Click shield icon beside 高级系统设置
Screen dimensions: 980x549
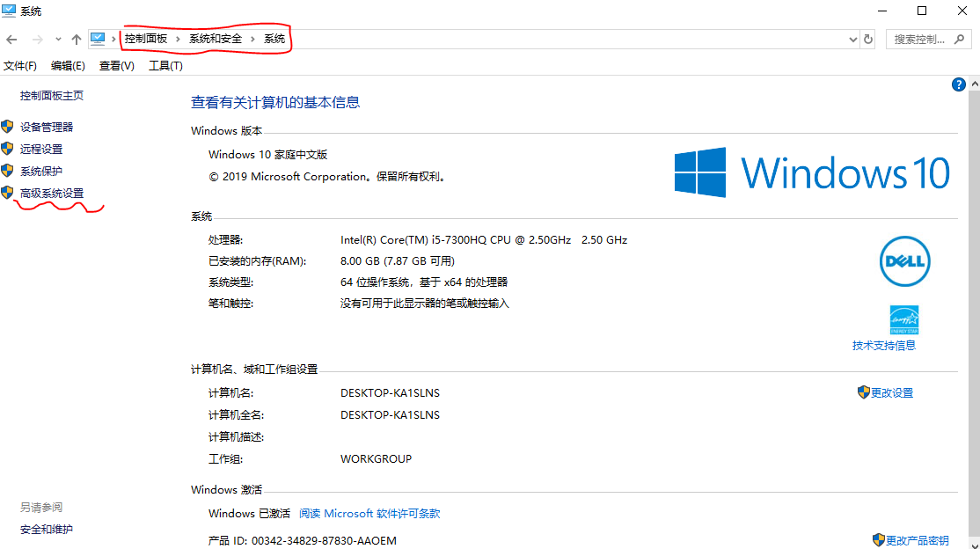pos(7,192)
